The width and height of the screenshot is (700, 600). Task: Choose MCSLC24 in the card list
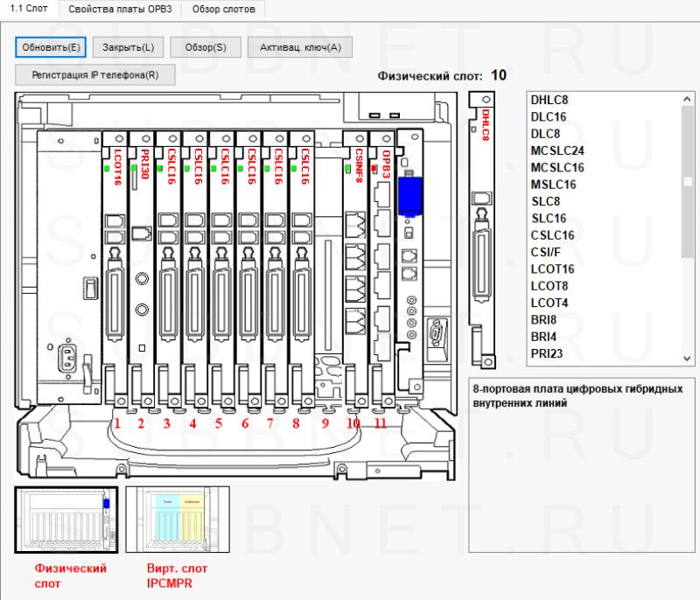click(x=556, y=150)
